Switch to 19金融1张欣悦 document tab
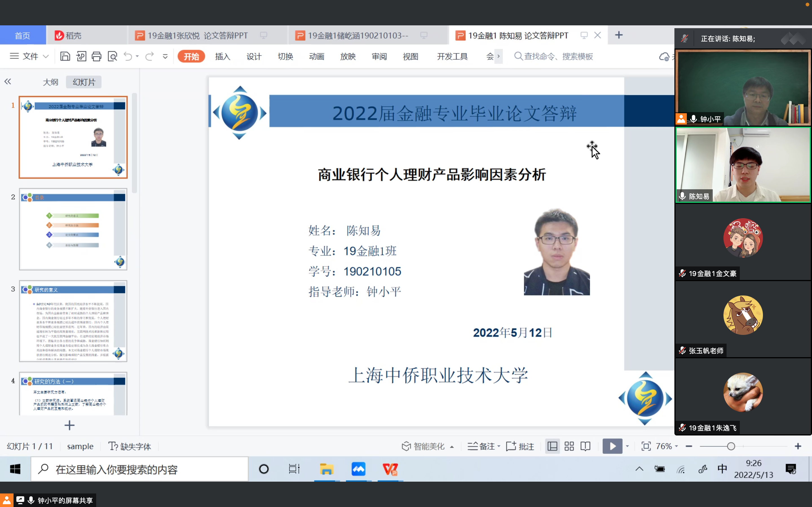Image resolution: width=812 pixels, height=507 pixels. tap(197, 35)
